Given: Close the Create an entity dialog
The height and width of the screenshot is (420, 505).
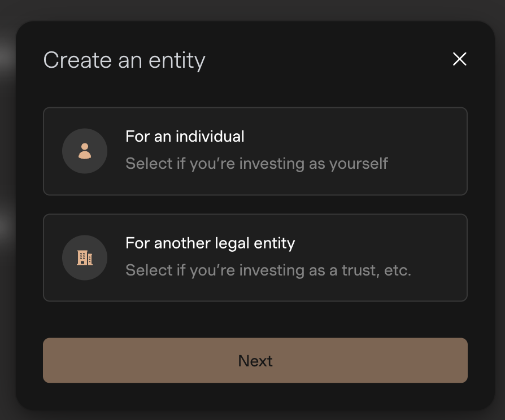Looking at the screenshot, I should tap(459, 59).
